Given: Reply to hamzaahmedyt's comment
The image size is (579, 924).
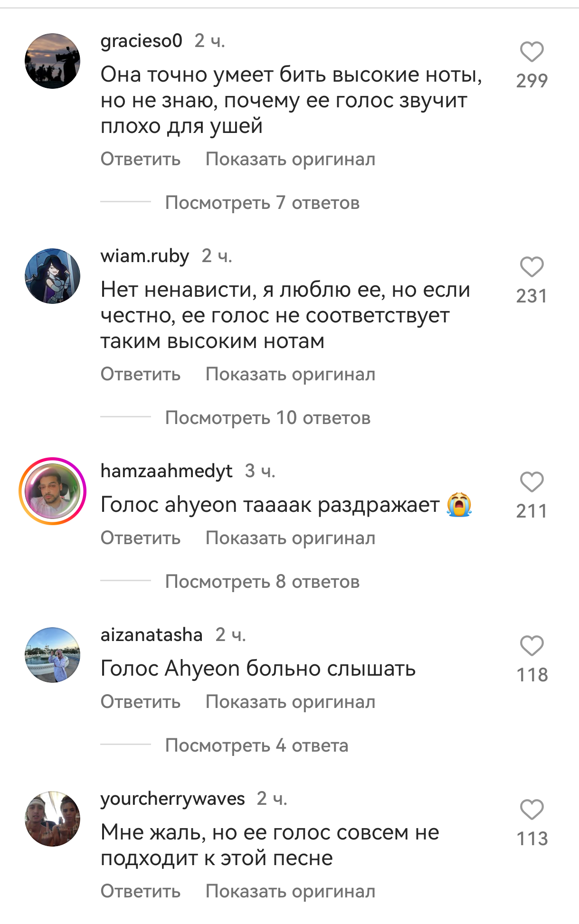Looking at the screenshot, I should point(141,538).
